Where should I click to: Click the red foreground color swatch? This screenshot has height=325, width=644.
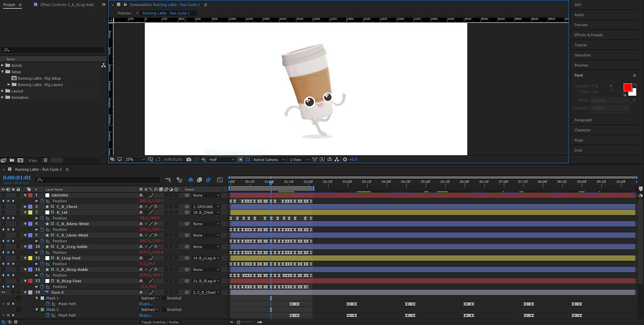(x=627, y=88)
